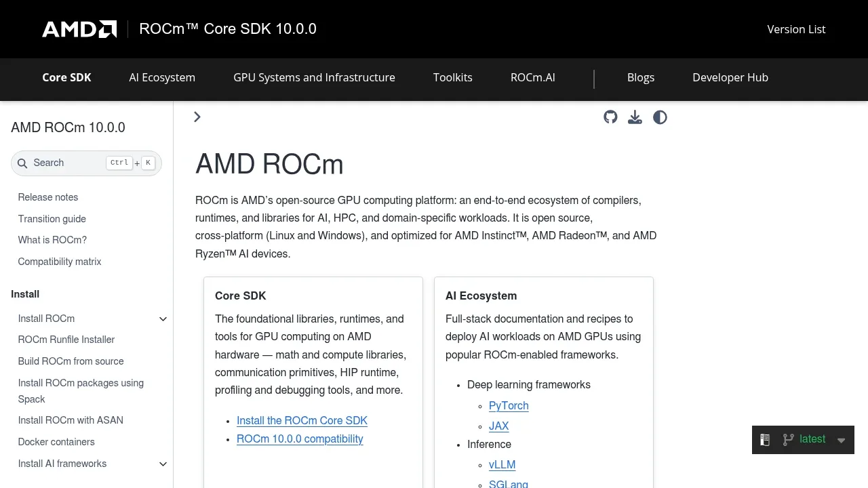Toggle the light/dark theme icon
Screen dimensions: 868x488
coord(660,117)
